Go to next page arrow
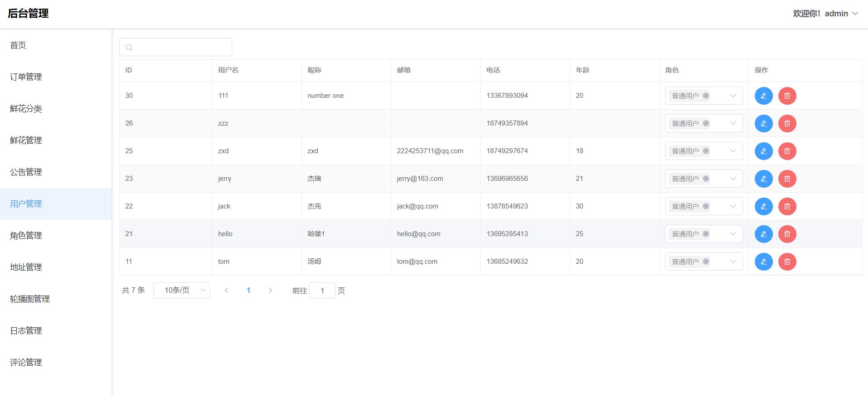 point(270,290)
